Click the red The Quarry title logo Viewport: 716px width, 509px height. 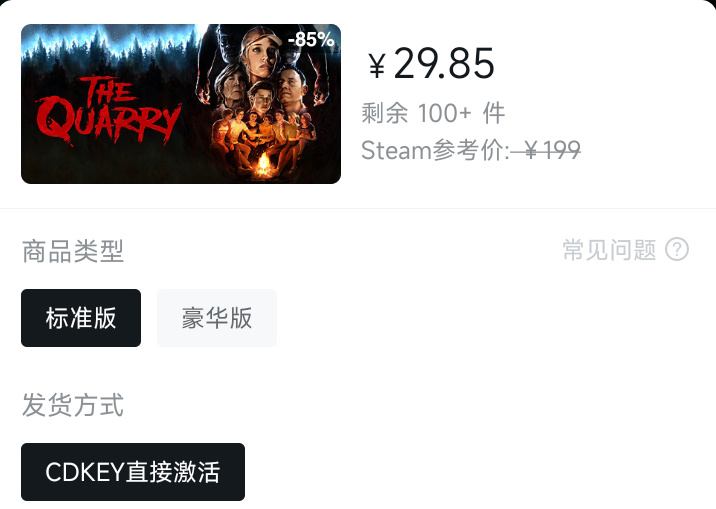pos(108,110)
